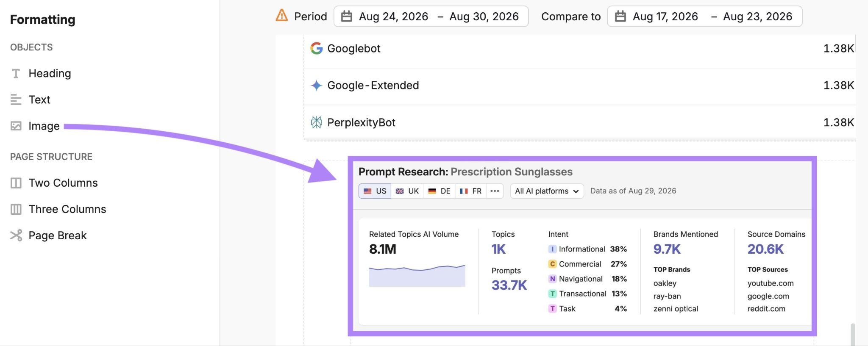
Task: Click the 1K Topics value
Action: click(x=498, y=249)
